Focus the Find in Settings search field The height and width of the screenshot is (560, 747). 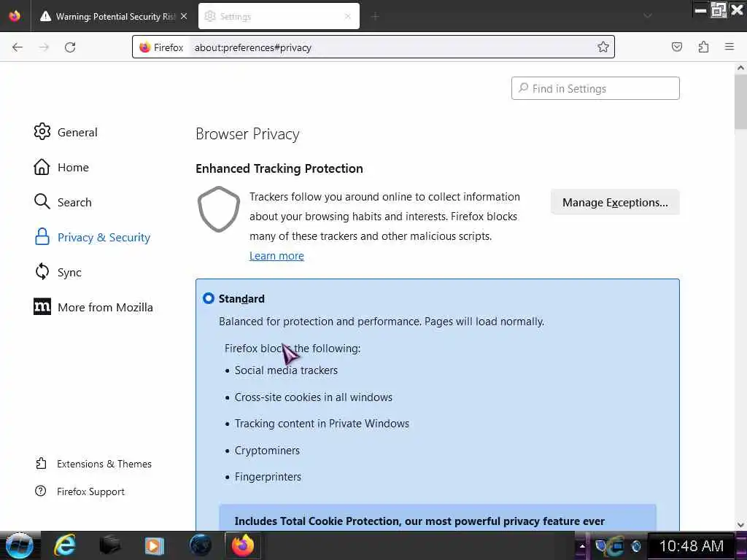595,88
